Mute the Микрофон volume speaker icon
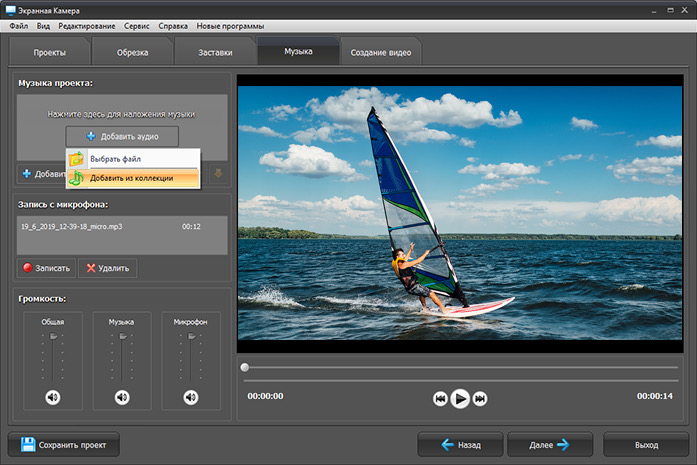 click(x=191, y=397)
